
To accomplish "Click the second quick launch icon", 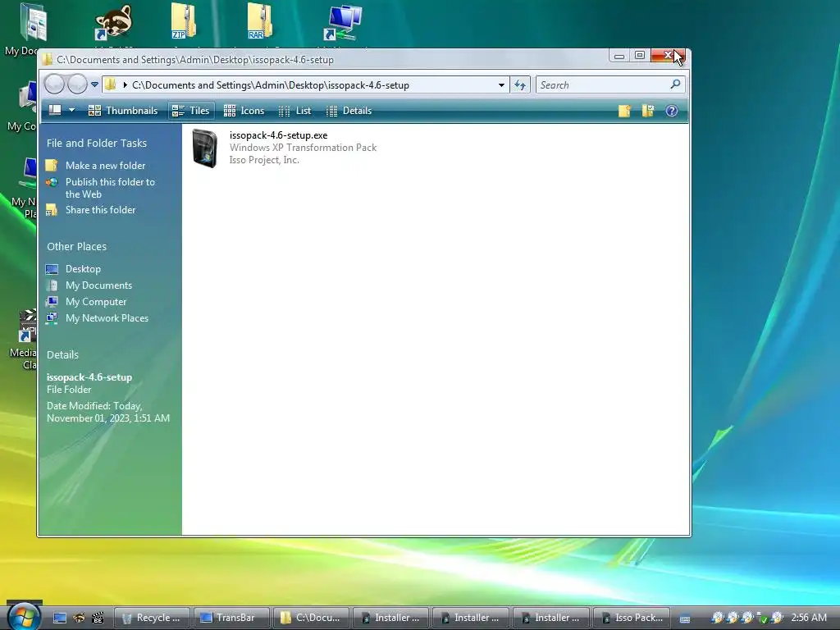I will (x=79, y=619).
